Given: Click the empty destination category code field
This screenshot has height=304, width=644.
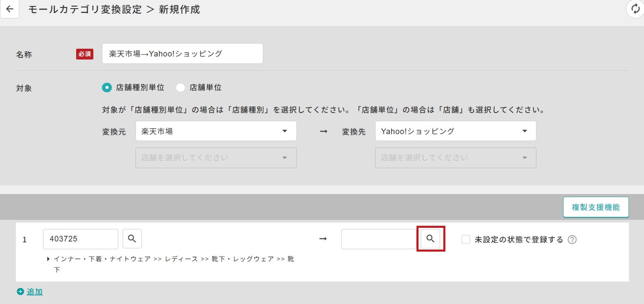Looking at the screenshot, I should [x=379, y=239].
